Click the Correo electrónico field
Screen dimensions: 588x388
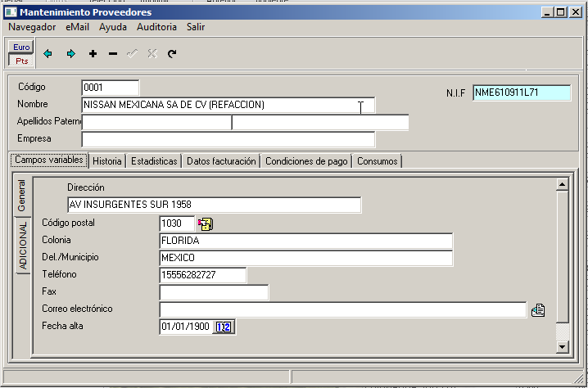[x=343, y=309]
